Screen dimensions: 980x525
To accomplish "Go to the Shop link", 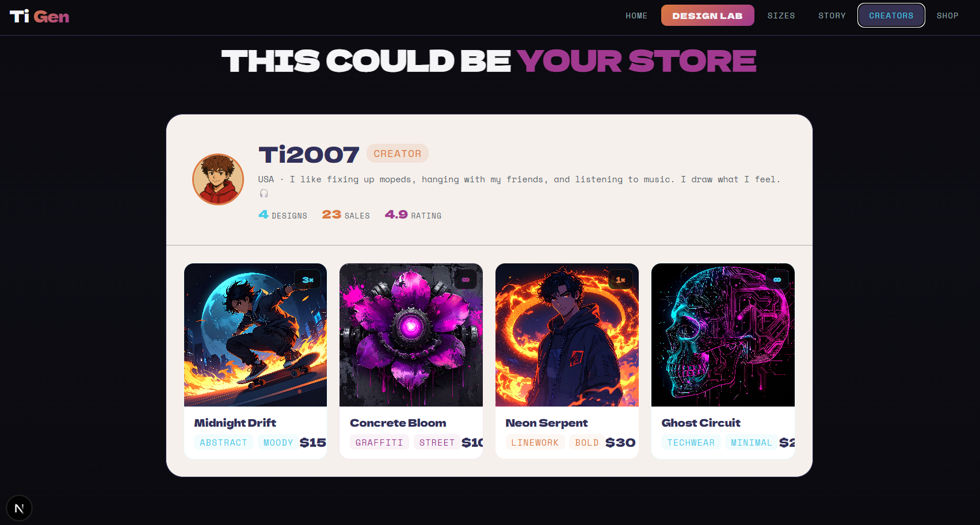I will 947,16.
